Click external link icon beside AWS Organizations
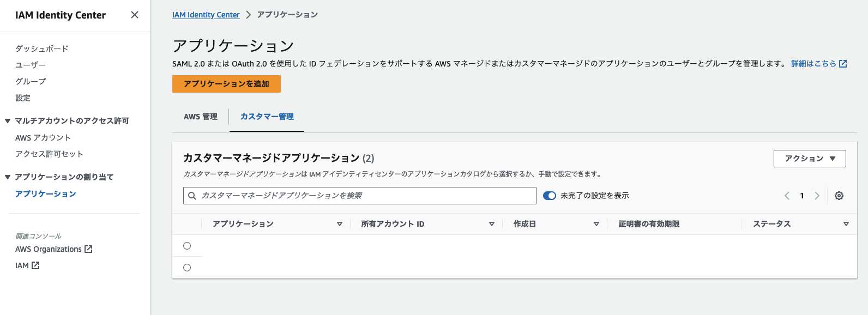Viewport: 868px width, 315px height. (88, 249)
